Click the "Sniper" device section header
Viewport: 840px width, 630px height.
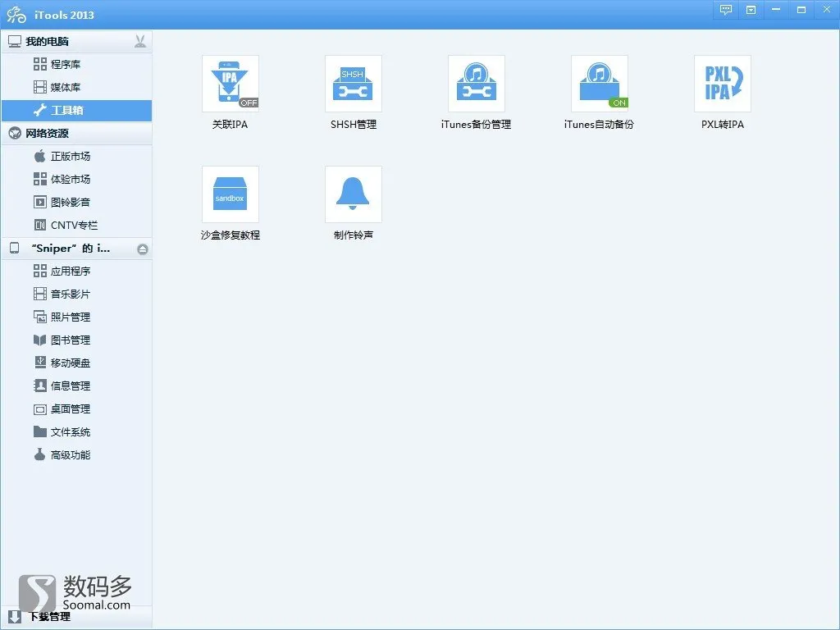click(x=76, y=249)
